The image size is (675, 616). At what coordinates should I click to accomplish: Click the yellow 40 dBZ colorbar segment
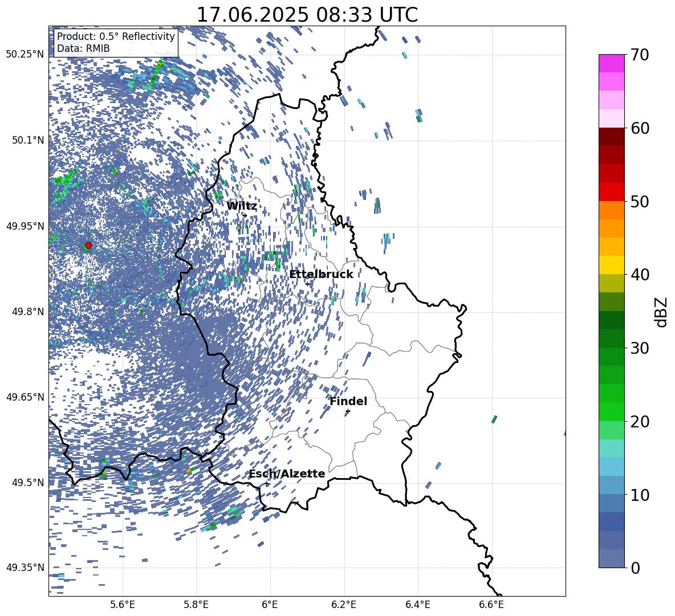(611, 265)
